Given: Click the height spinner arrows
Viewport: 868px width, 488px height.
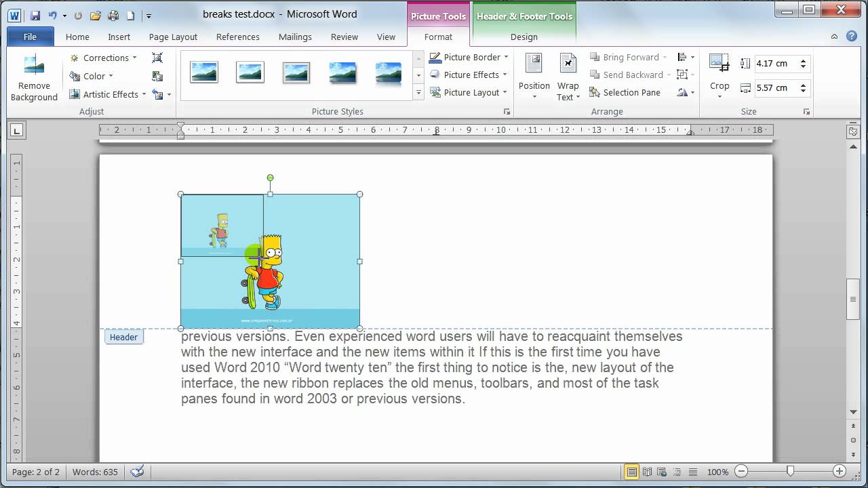Looking at the screenshot, I should point(803,63).
